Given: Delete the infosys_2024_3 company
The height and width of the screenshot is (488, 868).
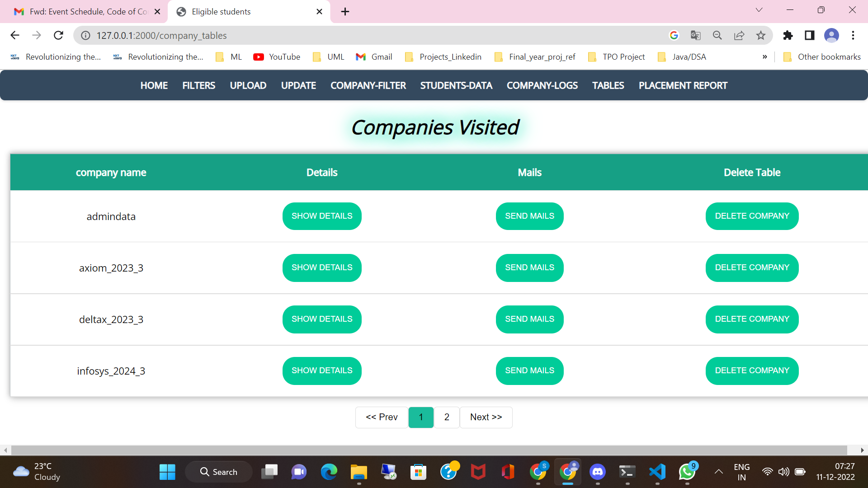Looking at the screenshot, I should pos(752,371).
